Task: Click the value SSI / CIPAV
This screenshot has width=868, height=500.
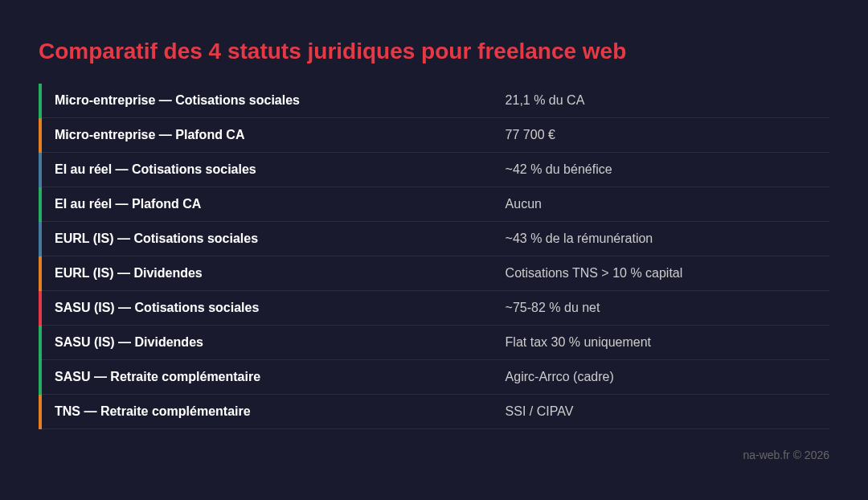Action: point(538,412)
